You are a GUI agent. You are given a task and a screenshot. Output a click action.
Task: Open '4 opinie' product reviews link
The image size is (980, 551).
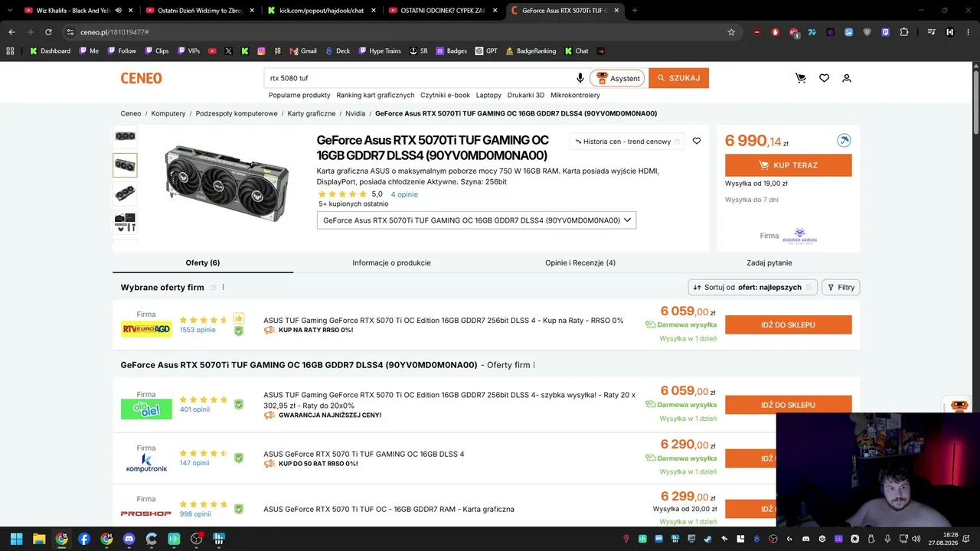tap(404, 194)
